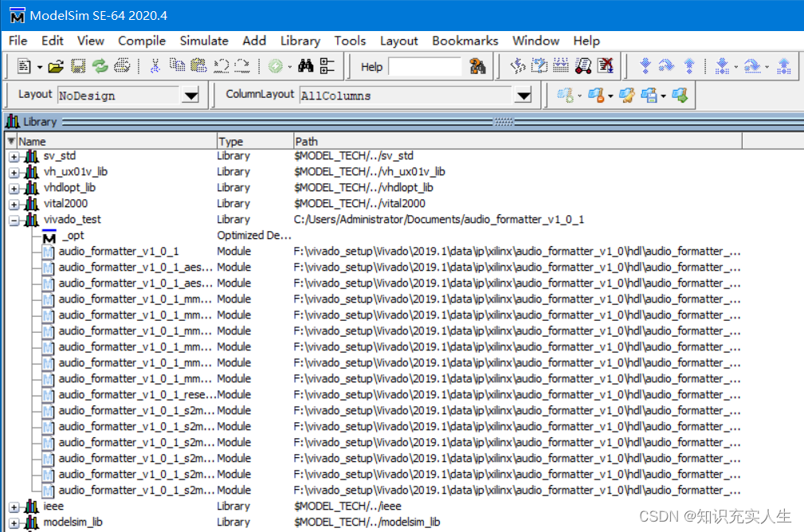The image size is (804, 532).
Task: Sort by the Path column header
Action: (x=517, y=141)
